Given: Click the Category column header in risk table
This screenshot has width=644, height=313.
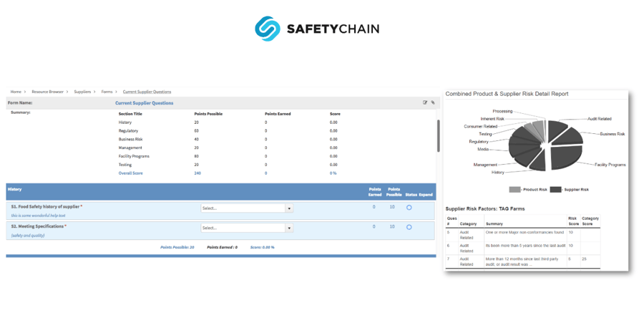Looking at the screenshot, I should click(468, 223).
